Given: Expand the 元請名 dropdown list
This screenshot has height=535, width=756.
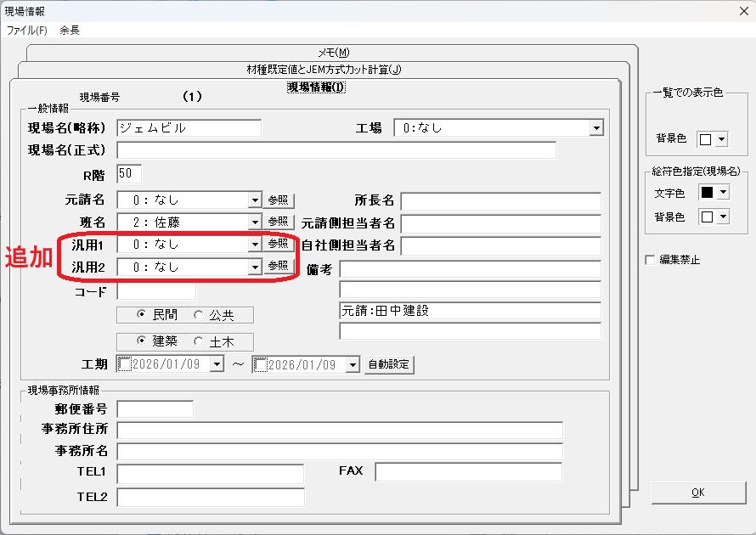Looking at the screenshot, I should [x=254, y=200].
